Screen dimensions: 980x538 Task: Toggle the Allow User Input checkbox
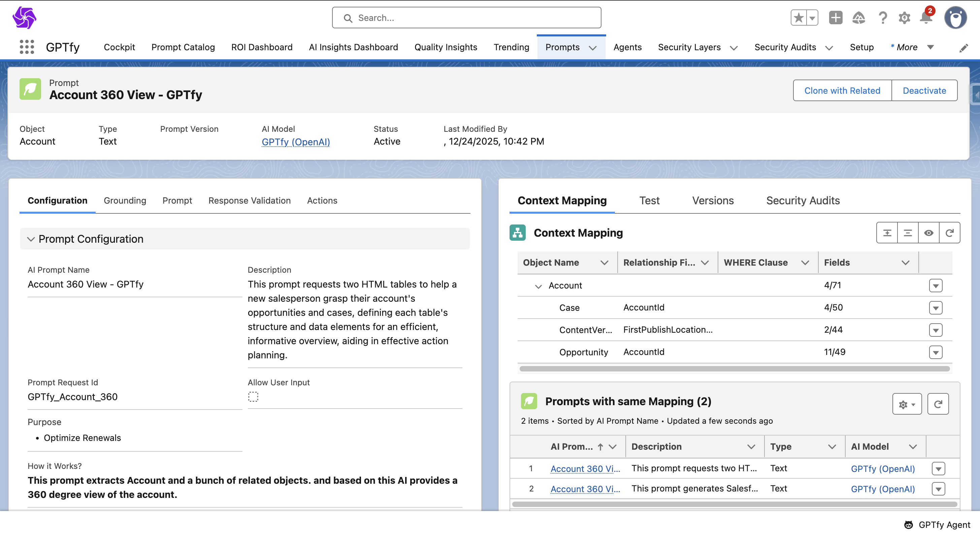253,397
